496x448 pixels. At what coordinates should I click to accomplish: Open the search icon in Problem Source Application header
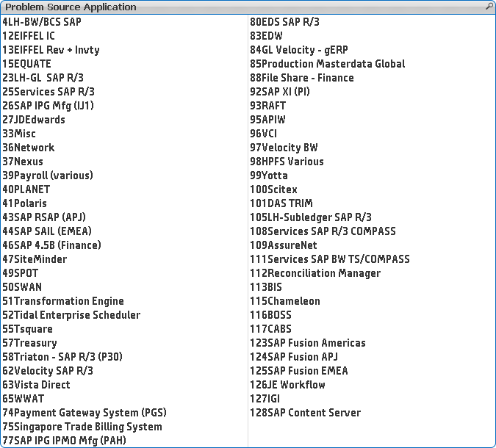pos(489,7)
